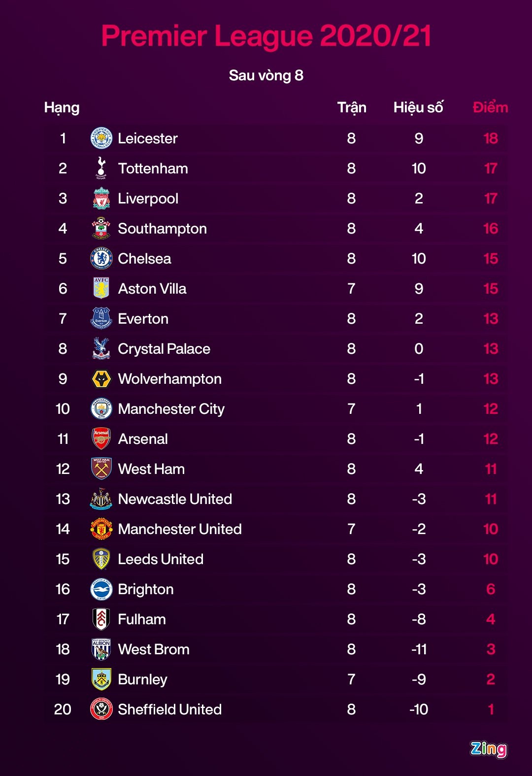Select the Wolverhampton wolf logo

(x=101, y=379)
